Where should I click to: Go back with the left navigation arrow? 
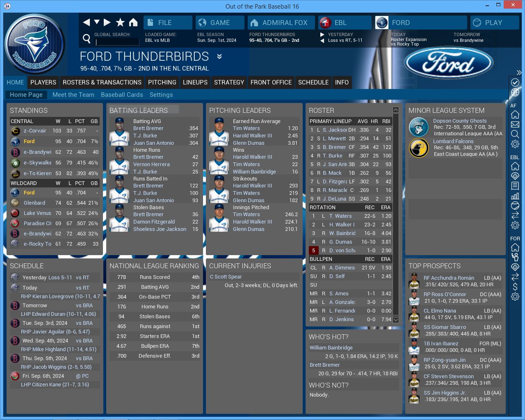86,22
